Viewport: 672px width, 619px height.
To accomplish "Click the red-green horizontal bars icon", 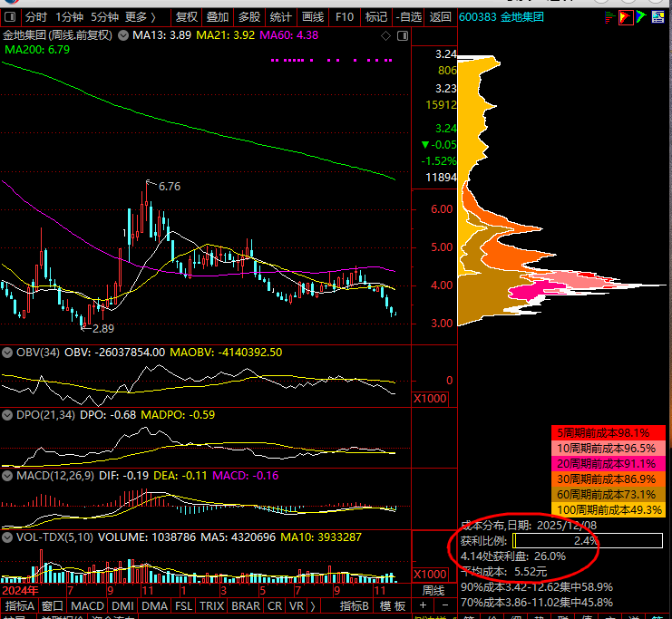I will (x=609, y=17).
